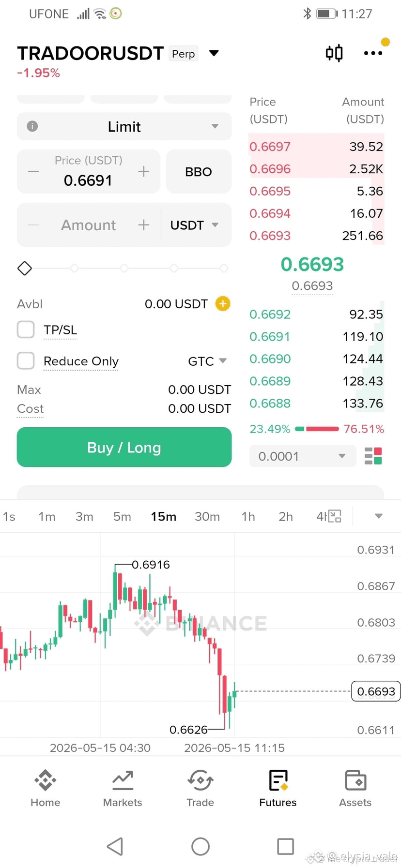Viewport: 401px width, 868px height.
Task: Open the Cost explanation label
Action: [30, 409]
